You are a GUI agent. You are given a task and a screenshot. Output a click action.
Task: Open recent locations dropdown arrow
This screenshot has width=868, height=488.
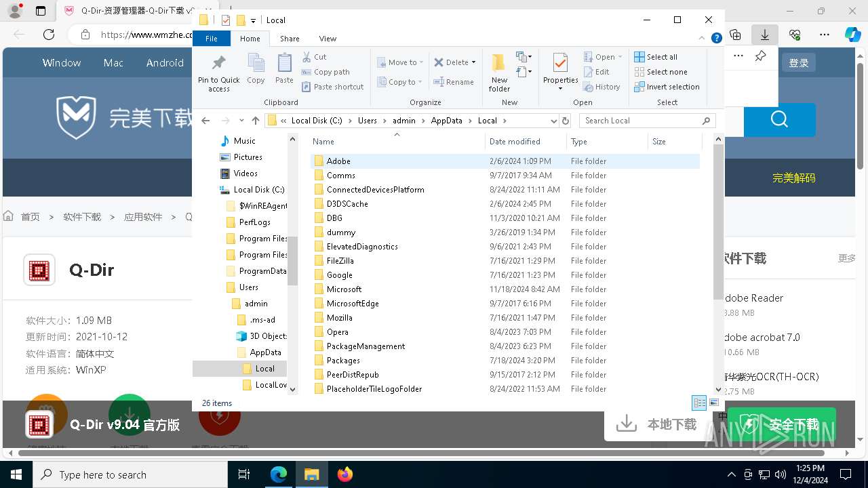(241, 121)
